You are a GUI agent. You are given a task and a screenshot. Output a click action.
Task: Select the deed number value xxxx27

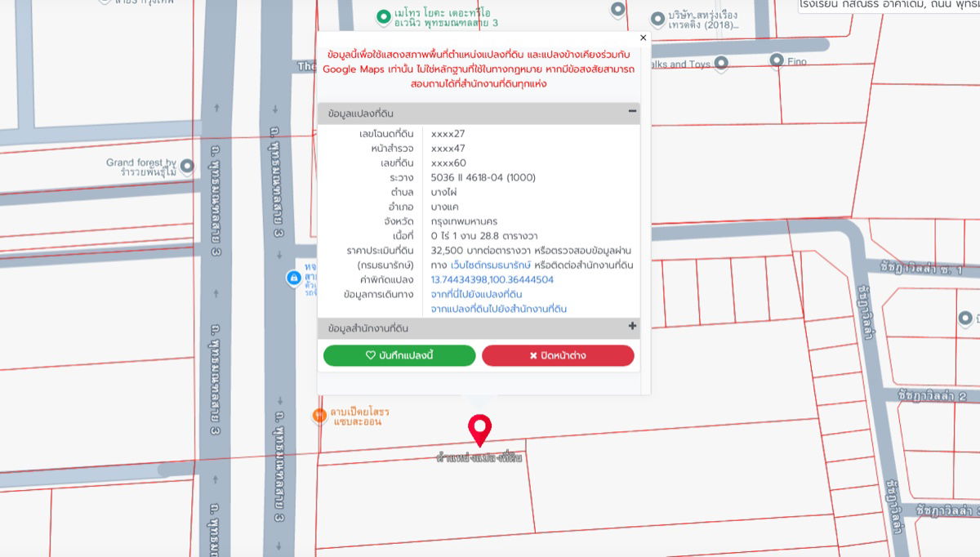tap(448, 133)
